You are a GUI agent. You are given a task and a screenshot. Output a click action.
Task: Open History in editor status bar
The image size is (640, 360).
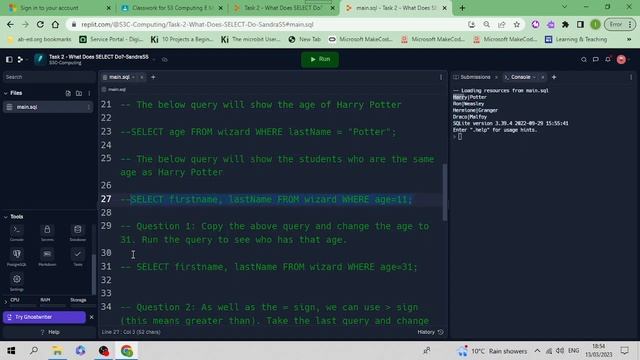pos(430,332)
